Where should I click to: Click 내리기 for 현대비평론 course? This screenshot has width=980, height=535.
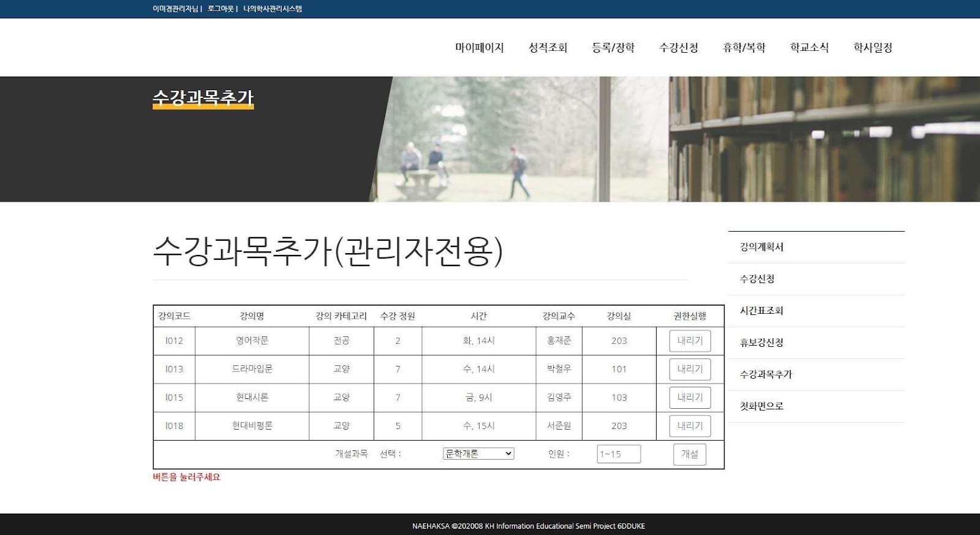pyautogui.click(x=690, y=426)
